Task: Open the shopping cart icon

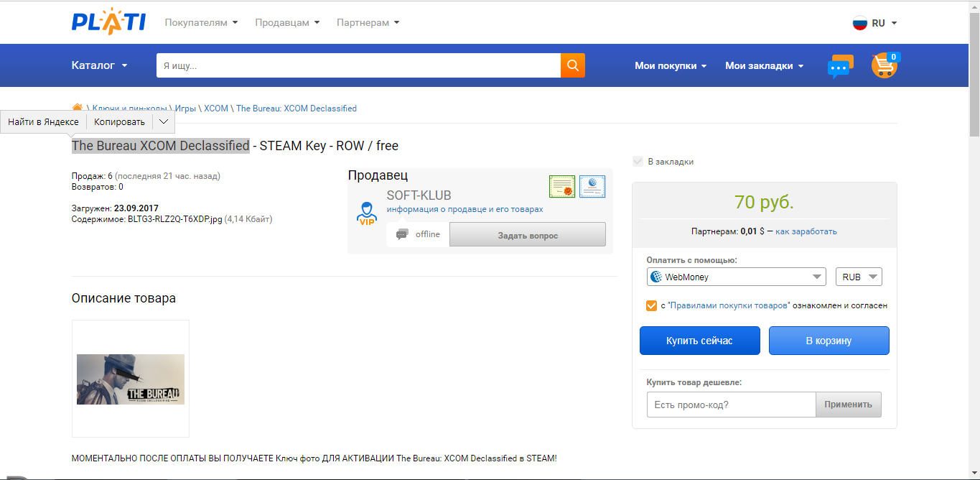Action: click(885, 65)
